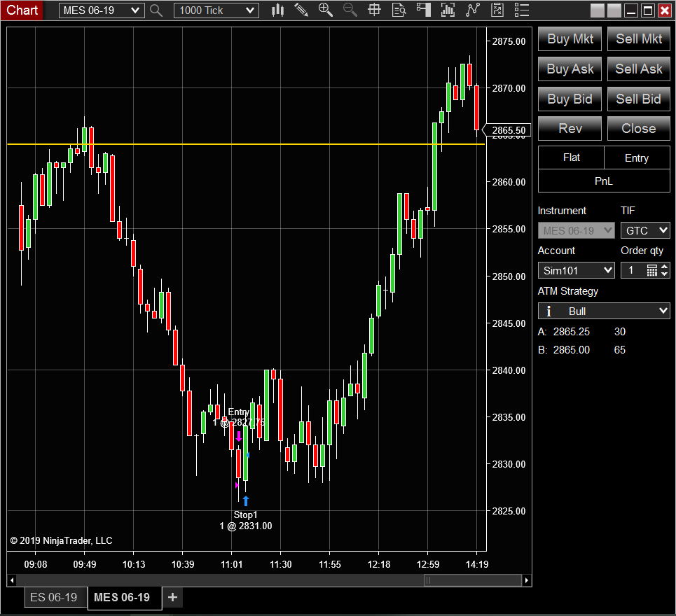Click the ask price 2865.25

(571, 332)
